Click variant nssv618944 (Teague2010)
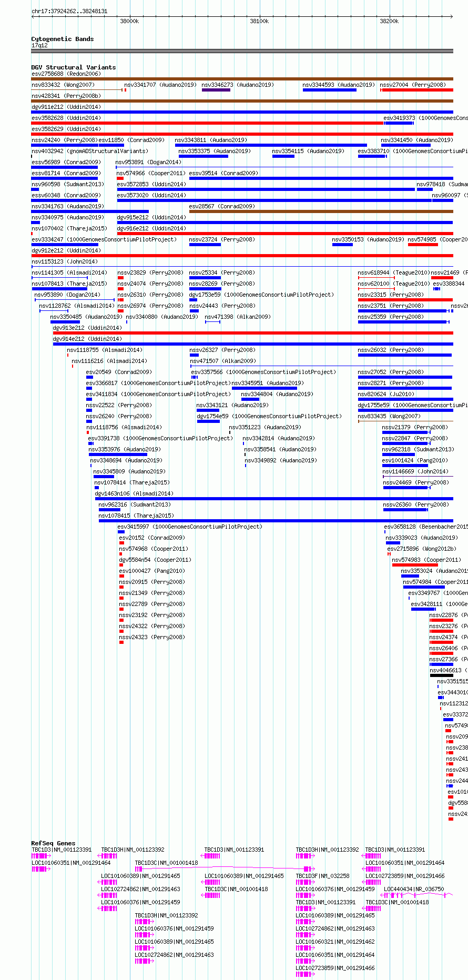This screenshot has height=980, width=468. pos(394,272)
